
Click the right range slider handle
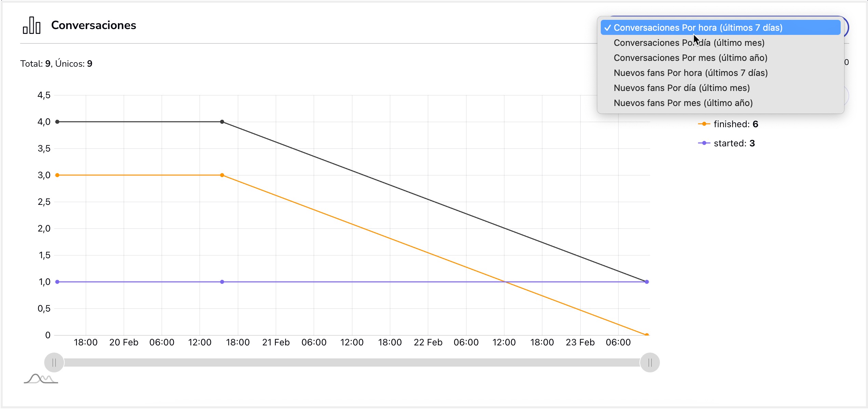(650, 362)
